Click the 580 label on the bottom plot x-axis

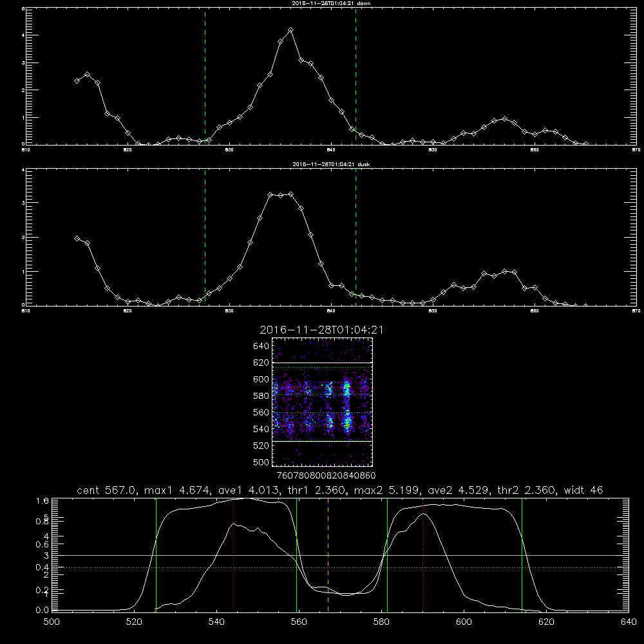pos(381,622)
